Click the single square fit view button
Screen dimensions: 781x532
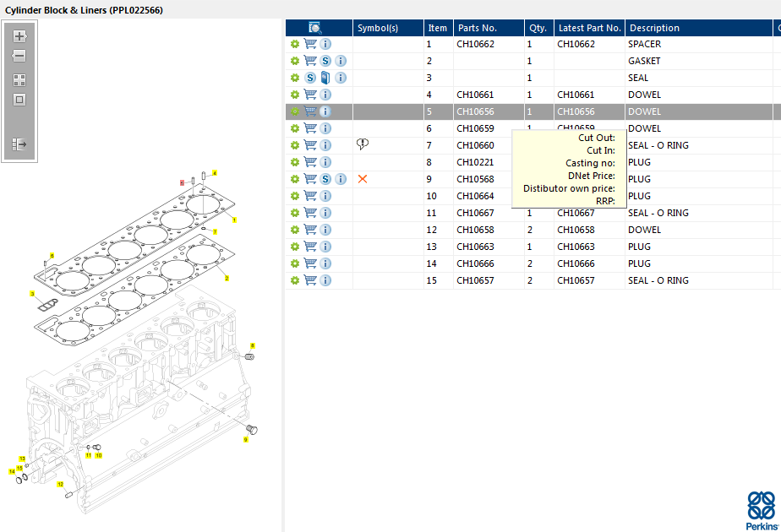(19, 100)
